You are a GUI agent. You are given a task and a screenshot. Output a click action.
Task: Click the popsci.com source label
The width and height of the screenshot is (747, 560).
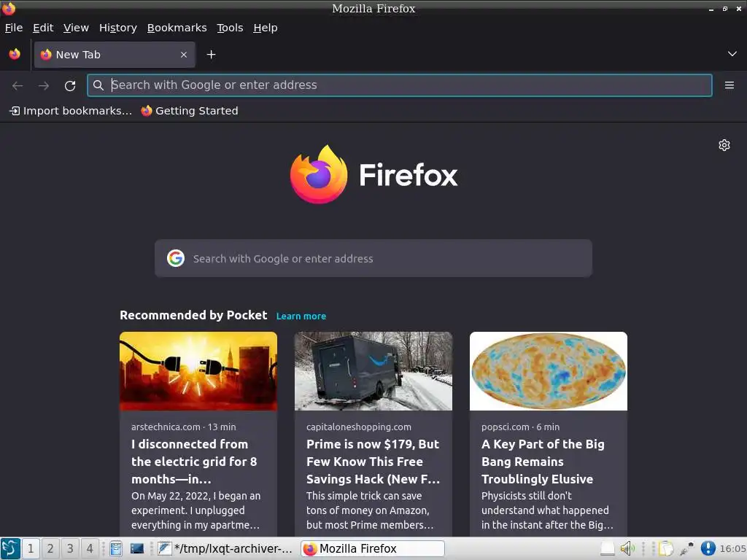(506, 427)
